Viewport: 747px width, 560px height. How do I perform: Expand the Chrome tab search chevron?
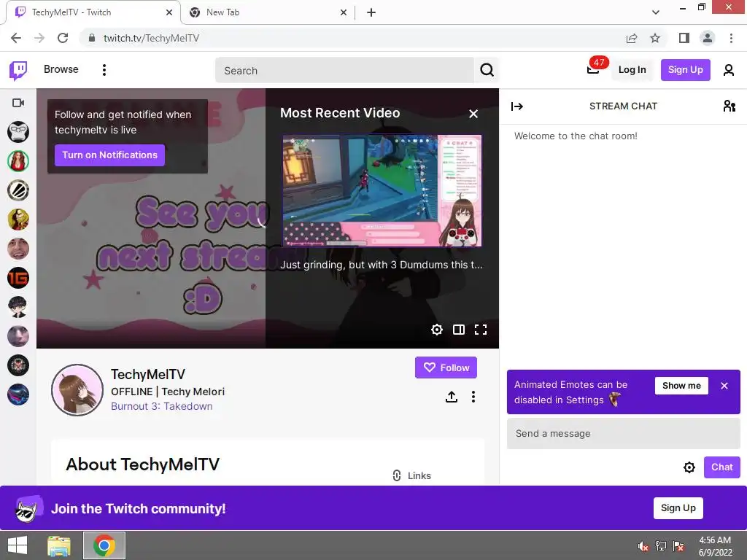(x=656, y=12)
